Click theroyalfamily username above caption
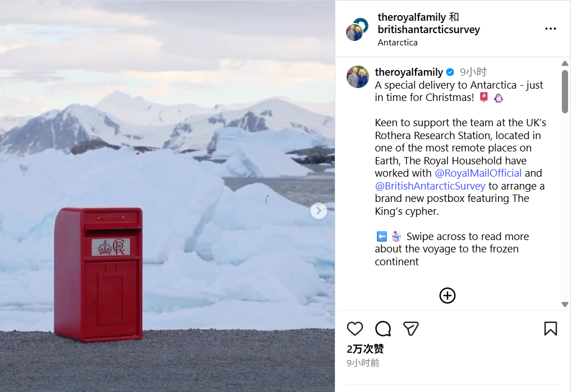 pos(409,72)
